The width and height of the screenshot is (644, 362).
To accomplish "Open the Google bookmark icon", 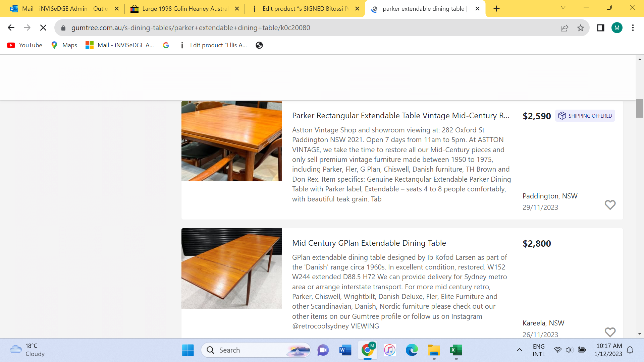I will (166, 45).
